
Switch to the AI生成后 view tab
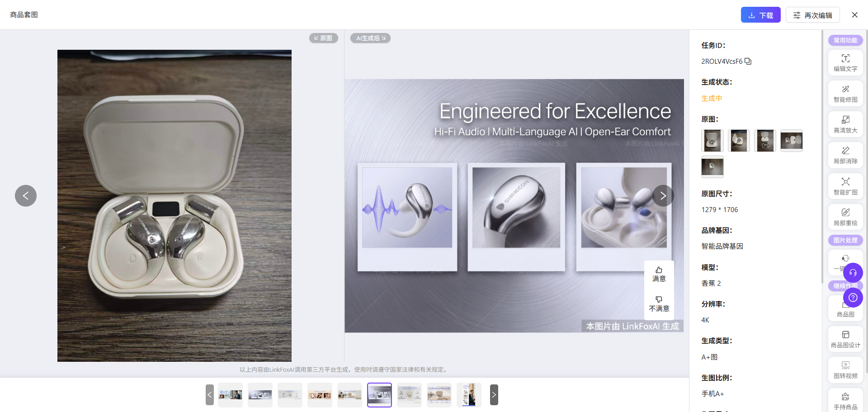(370, 38)
